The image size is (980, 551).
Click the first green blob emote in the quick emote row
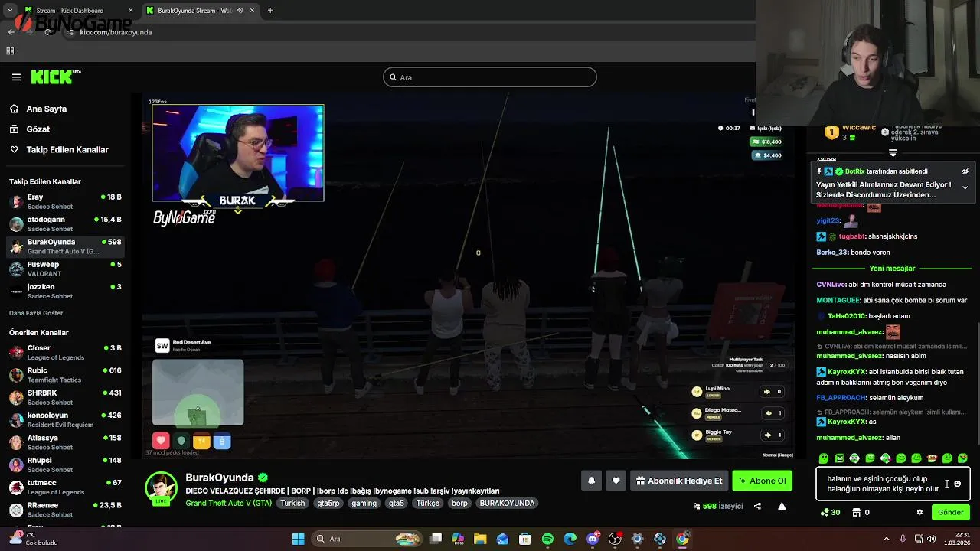coord(824,458)
